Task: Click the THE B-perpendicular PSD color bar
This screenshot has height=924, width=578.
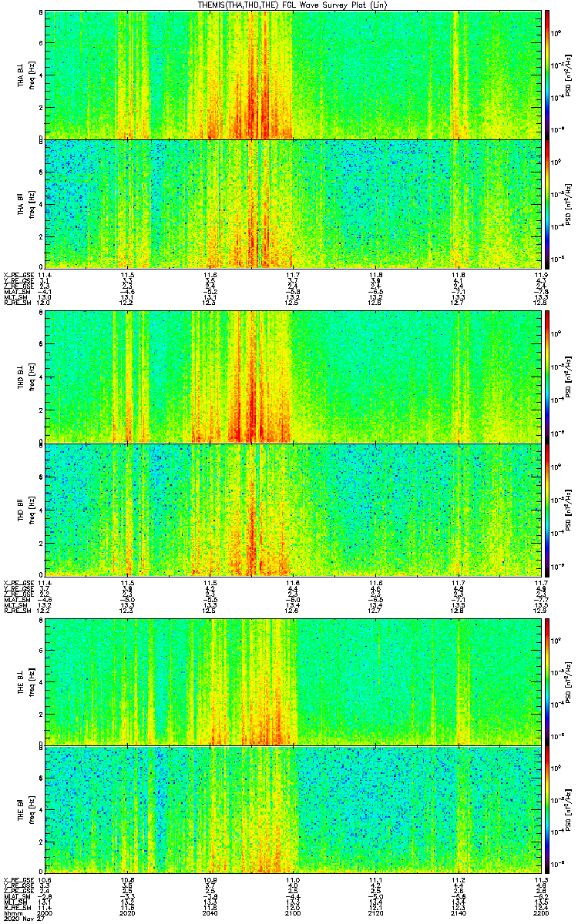Action: (x=548, y=681)
